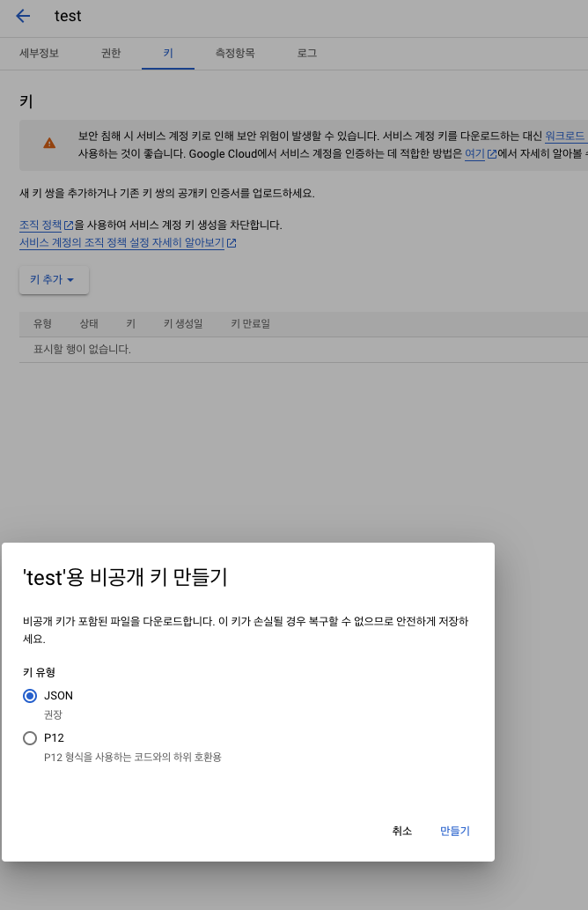Image resolution: width=588 pixels, height=910 pixels.
Task: Click the external link icon beside 여기
Action: 491,154
